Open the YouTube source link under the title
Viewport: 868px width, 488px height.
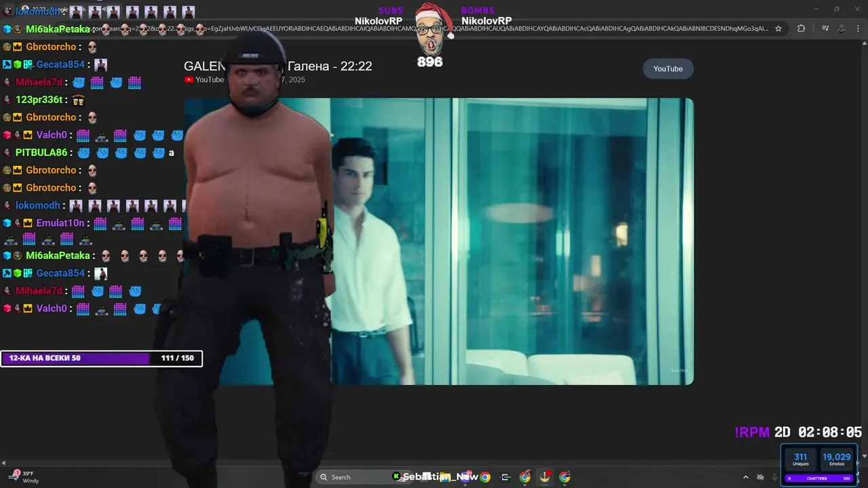coord(204,80)
